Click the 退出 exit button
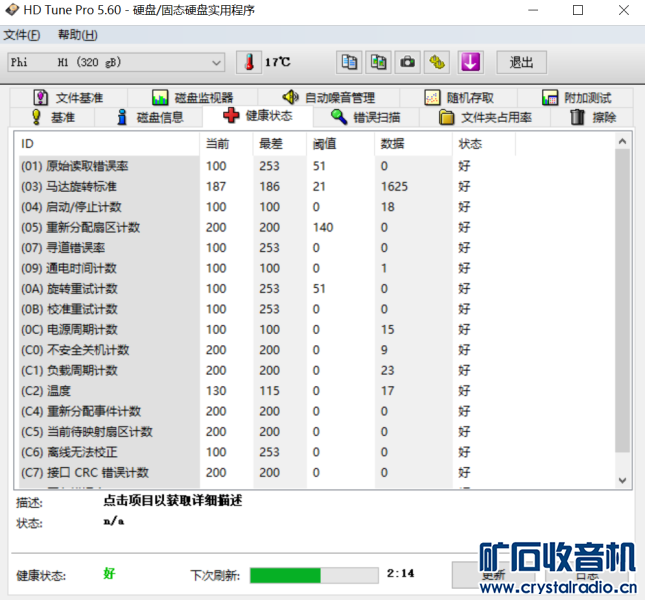 click(522, 63)
